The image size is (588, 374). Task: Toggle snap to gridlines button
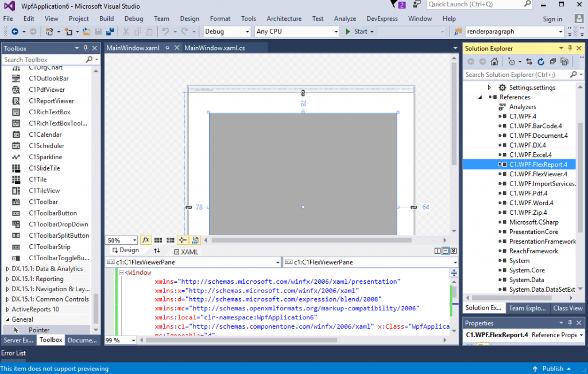[170, 240]
